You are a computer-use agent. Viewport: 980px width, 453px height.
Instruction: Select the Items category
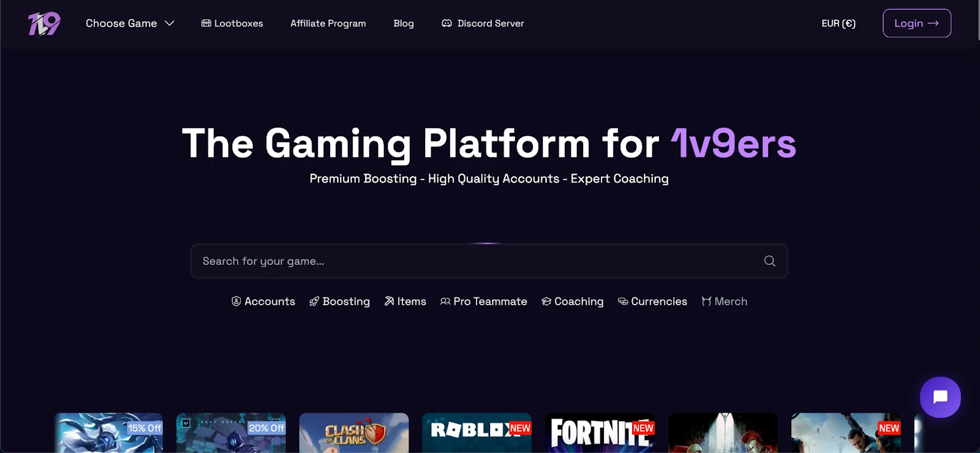(405, 302)
